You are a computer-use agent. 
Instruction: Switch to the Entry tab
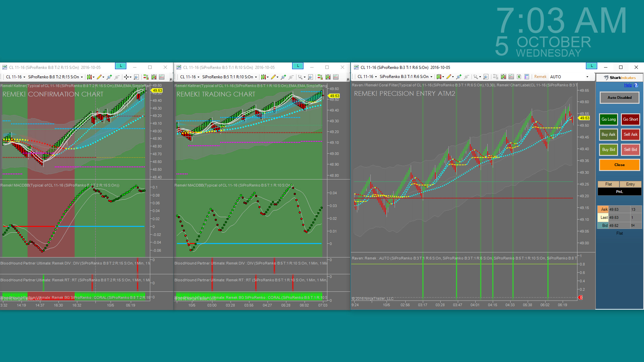tap(630, 184)
